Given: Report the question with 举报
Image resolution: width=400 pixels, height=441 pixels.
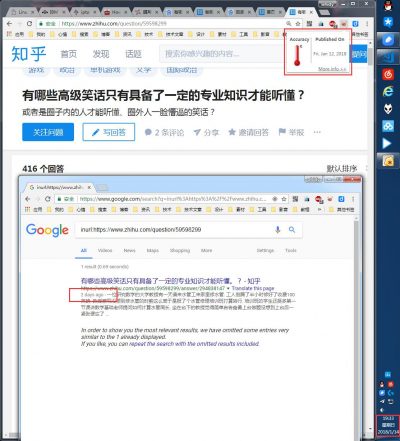Looking at the screenshot, I should (291, 133).
